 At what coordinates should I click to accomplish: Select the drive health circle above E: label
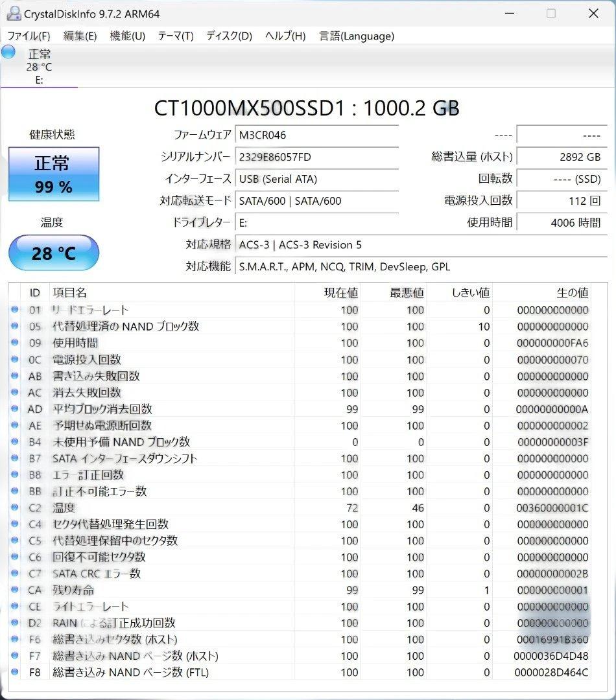click(8, 52)
